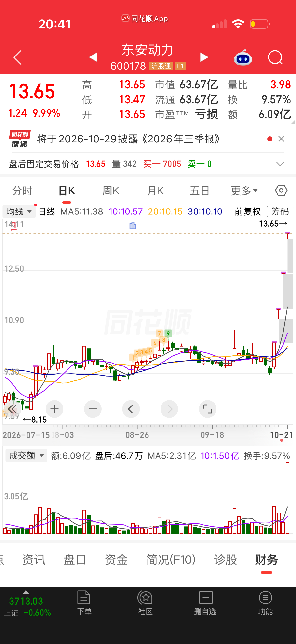Tap the 沪股通 badge
Viewport: 296px width, 644px height.
pyautogui.click(x=161, y=66)
